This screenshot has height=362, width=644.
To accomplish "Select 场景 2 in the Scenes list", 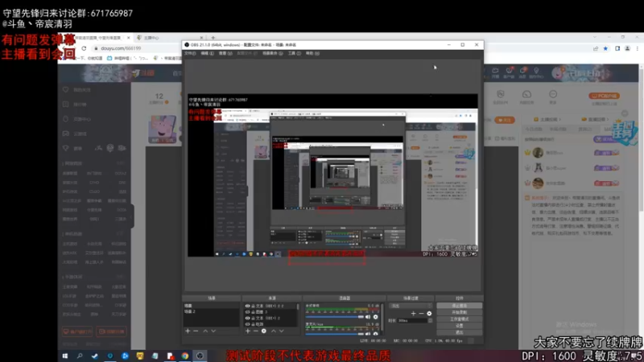I will 212,311.
